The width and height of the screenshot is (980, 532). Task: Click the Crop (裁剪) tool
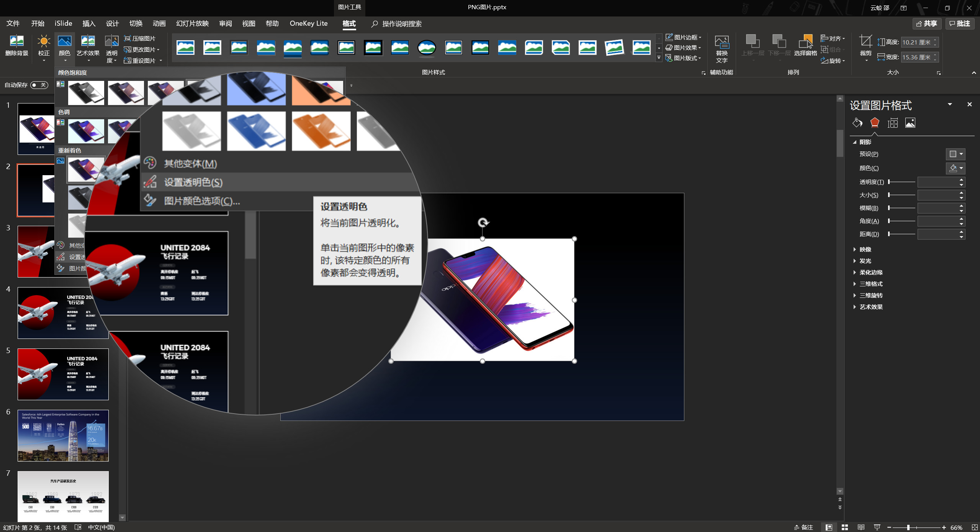click(x=865, y=48)
